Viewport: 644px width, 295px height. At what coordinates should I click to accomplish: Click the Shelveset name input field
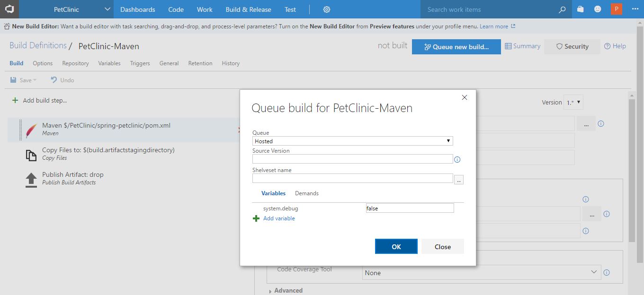[353, 178]
